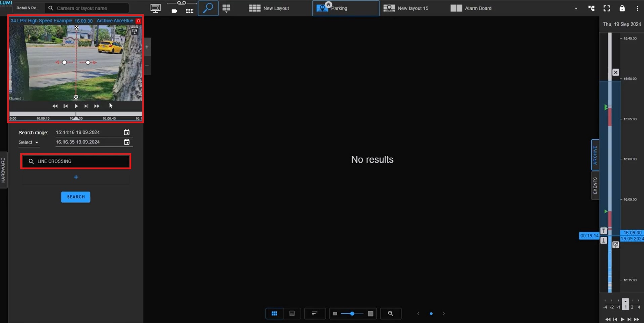Open the EVENTS side tab
This screenshot has height=323, width=644.
pyautogui.click(x=595, y=186)
